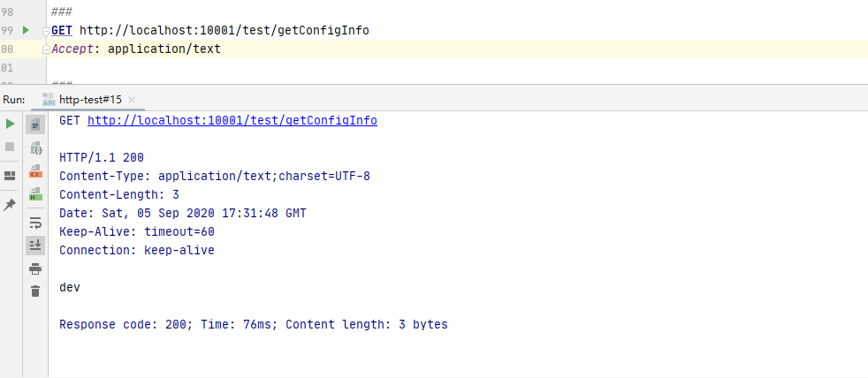This screenshot has width=868, height=378.
Task: Toggle soft-wrap in the response output
Action: [x=35, y=222]
